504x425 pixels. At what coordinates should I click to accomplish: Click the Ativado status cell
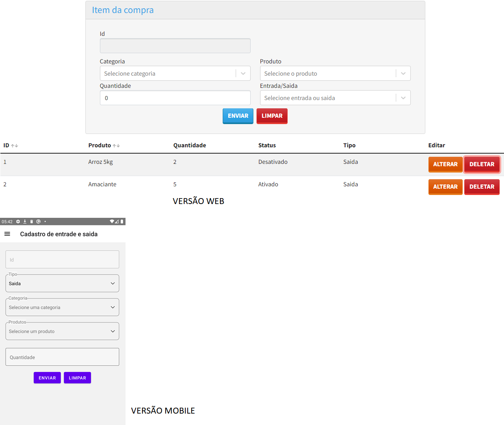(268, 184)
